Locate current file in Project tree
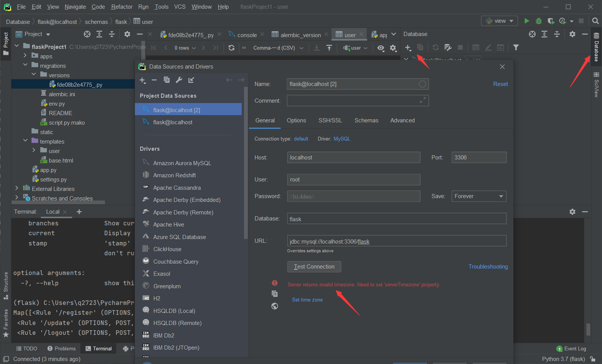The height and width of the screenshot is (364, 602). 87,34
